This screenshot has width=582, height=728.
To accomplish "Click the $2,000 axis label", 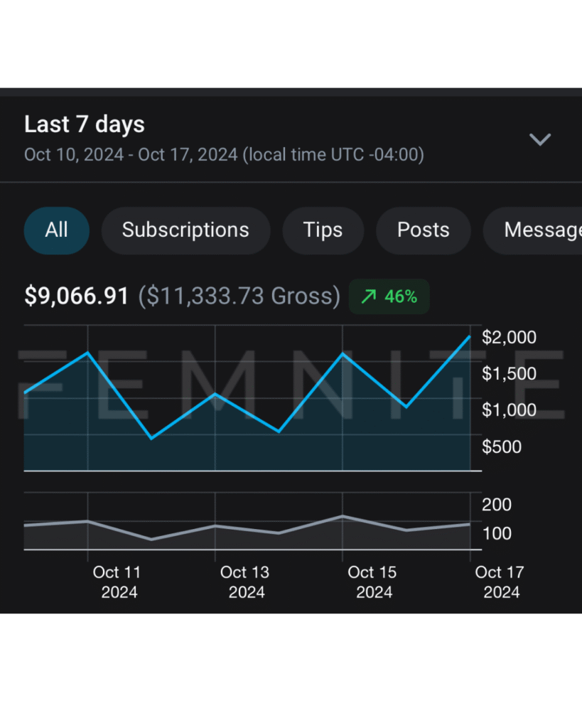I will point(509,338).
